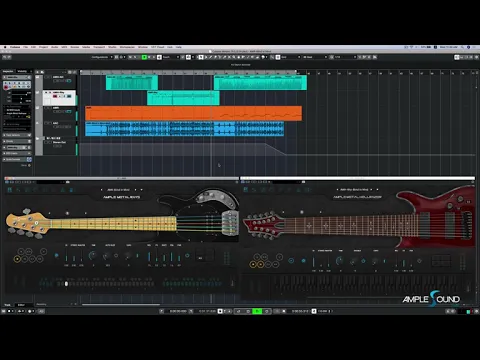The image size is (480, 360).
Task: Open the 1/16 quantize preset dropdown
Action: [345, 57]
